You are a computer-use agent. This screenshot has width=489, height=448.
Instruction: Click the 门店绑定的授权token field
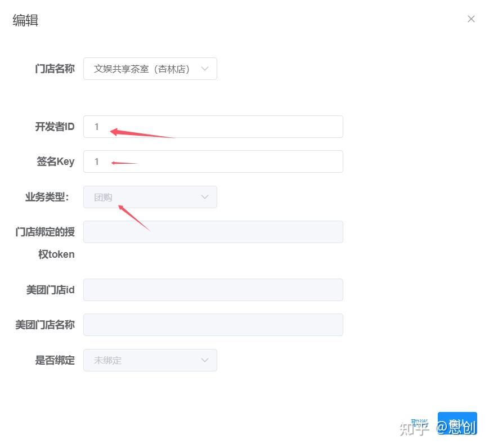213,232
